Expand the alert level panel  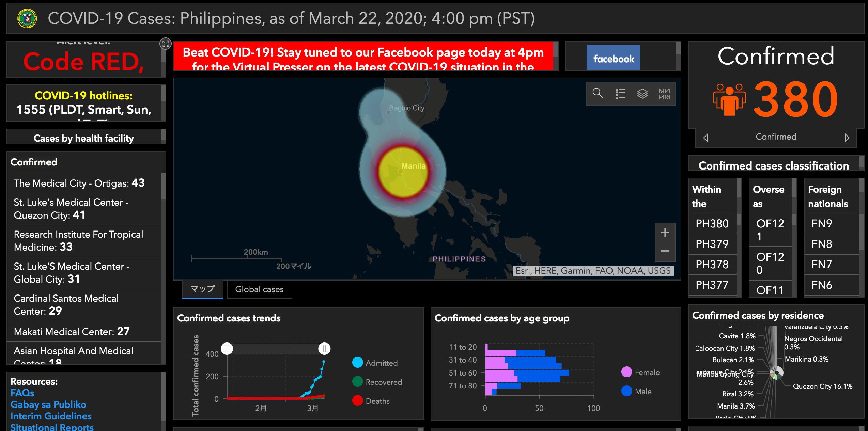166,43
